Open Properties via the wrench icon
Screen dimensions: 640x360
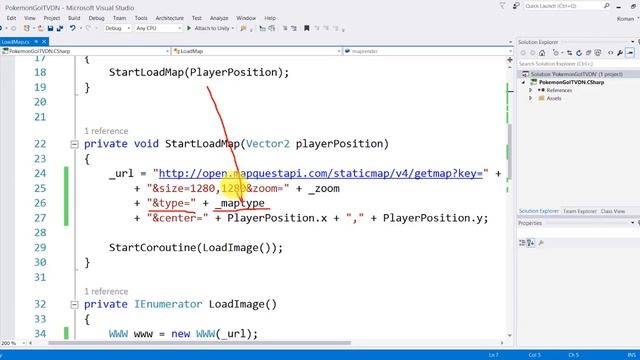coord(620,53)
